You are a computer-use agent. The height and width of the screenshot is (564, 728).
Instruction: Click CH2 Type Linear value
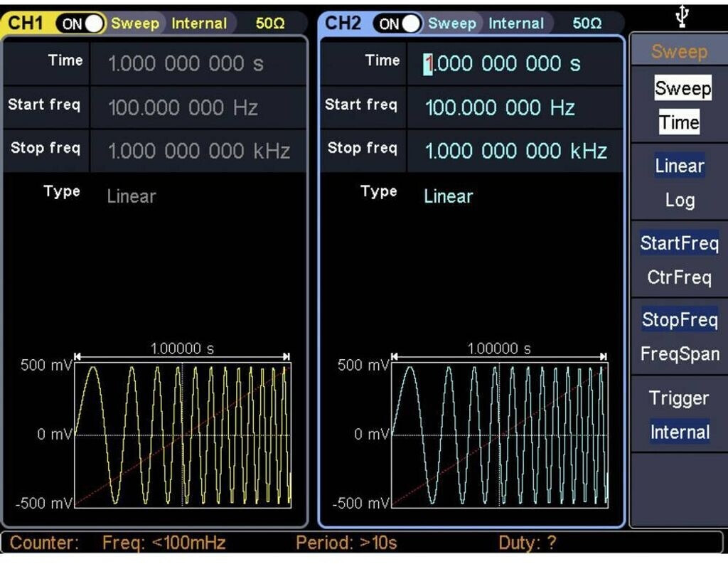coord(448,197)
